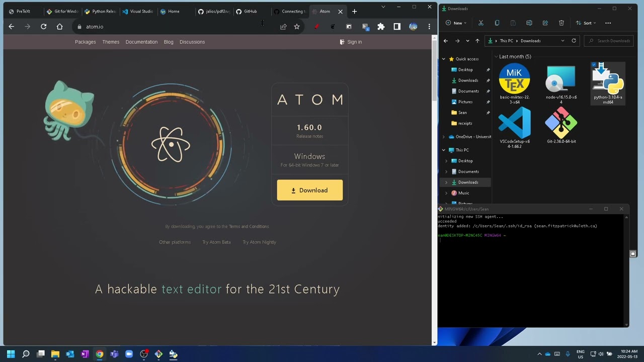Open Zoom from the taskbar
Screen dimensions: 644x362
tap(129, 354)
